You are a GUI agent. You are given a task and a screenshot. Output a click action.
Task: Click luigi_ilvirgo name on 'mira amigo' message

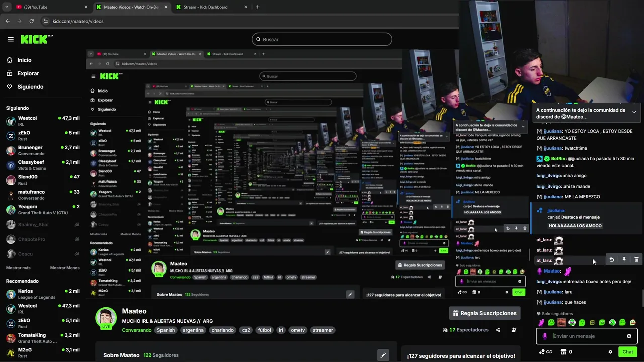tap(548, 176)
